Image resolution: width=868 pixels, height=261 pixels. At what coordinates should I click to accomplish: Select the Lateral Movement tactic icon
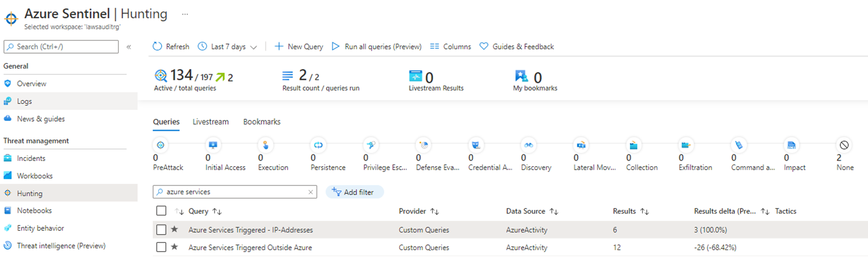click(581, 145)
